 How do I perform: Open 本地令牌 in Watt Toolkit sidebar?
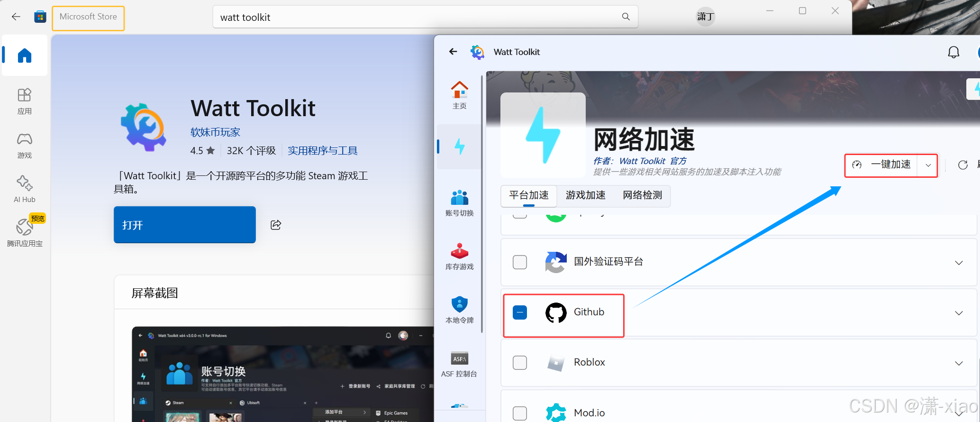click(x=459, y=310)
